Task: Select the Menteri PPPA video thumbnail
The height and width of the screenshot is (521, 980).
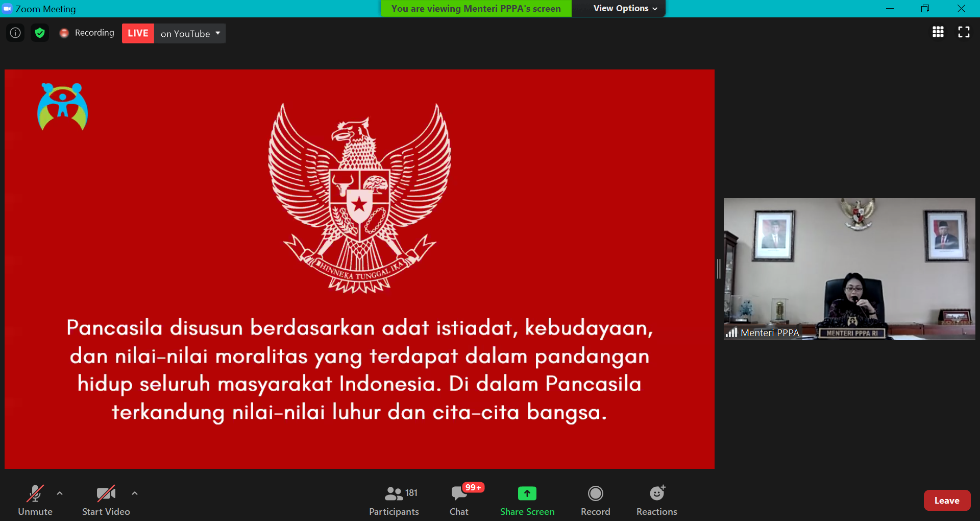Action: [x=849, y=269]
